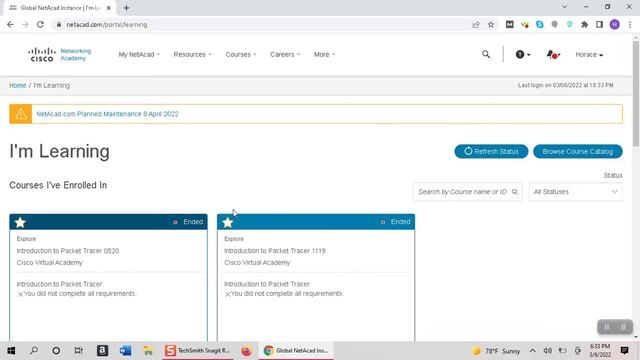Open Cortana circle on taskbar

[56, 351]
